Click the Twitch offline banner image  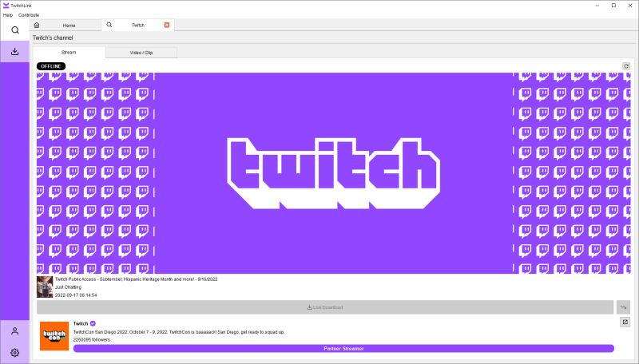click(333, 173)
